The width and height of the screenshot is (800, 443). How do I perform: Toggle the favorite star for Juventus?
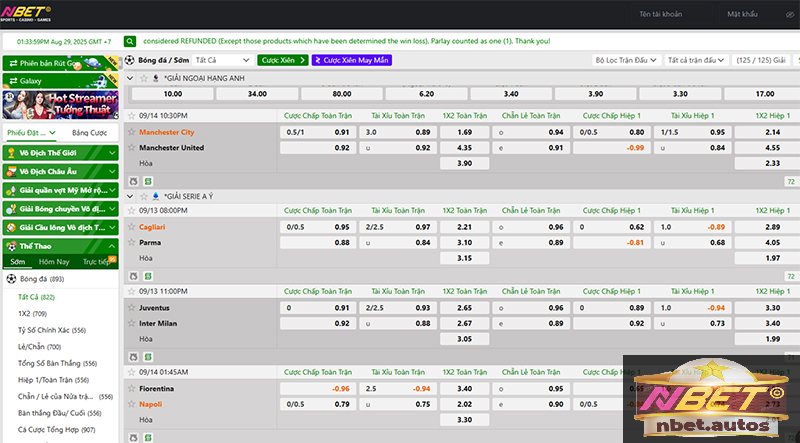tap(131, 308)
